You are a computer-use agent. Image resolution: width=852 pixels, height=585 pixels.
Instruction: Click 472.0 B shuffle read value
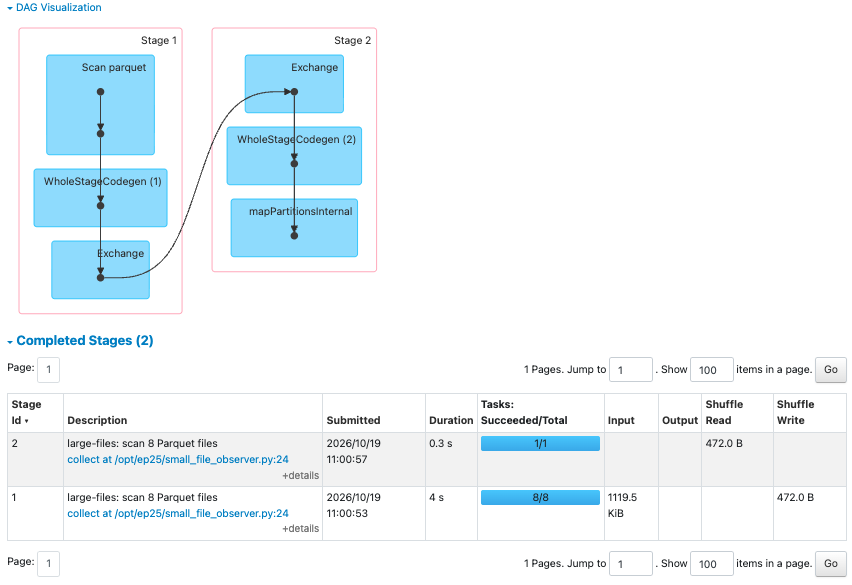click(724, 443)
